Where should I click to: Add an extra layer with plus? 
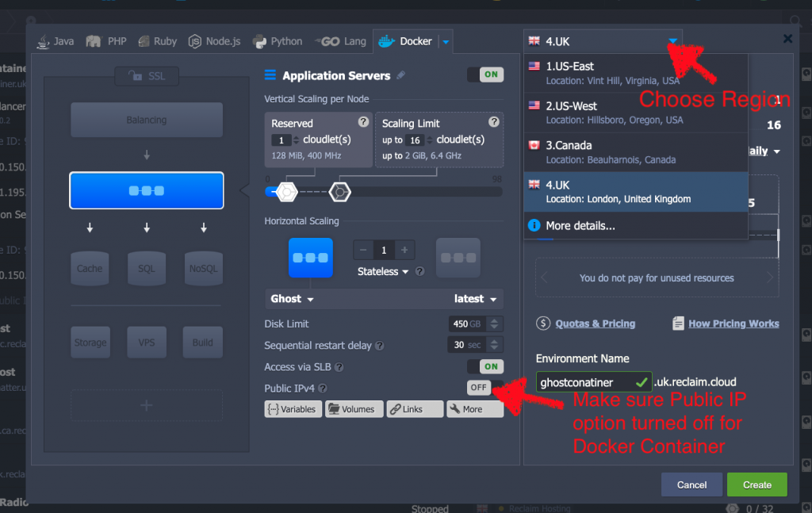click(x=147, y=405)
